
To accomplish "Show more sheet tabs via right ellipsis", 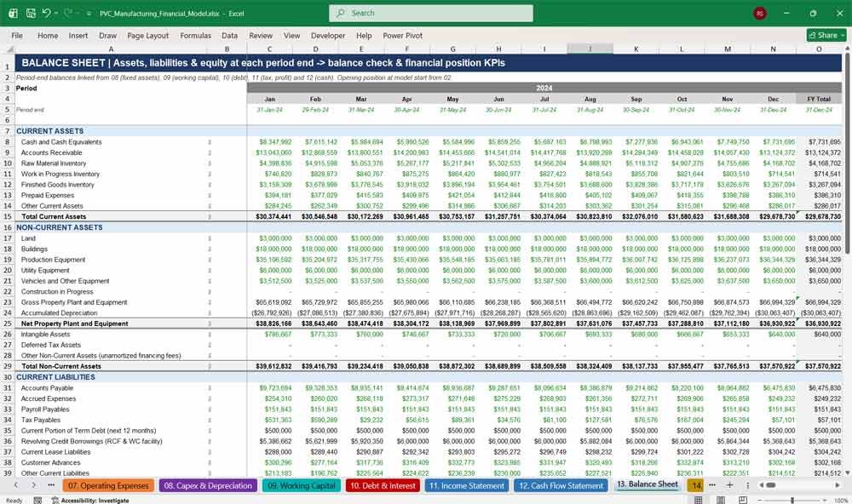I will click(712, 485).
